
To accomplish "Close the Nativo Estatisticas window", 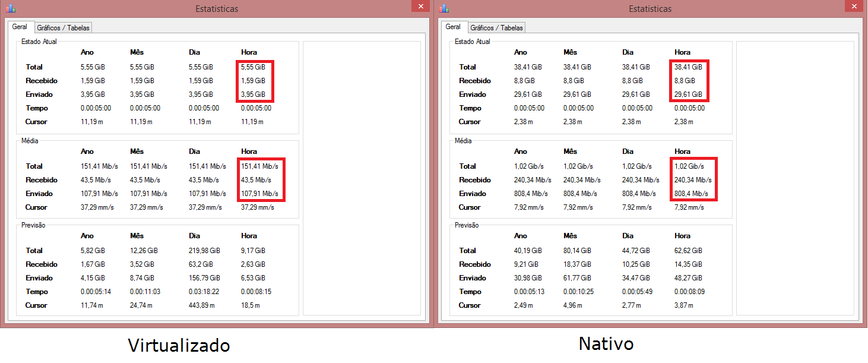I will click(854, 6).
